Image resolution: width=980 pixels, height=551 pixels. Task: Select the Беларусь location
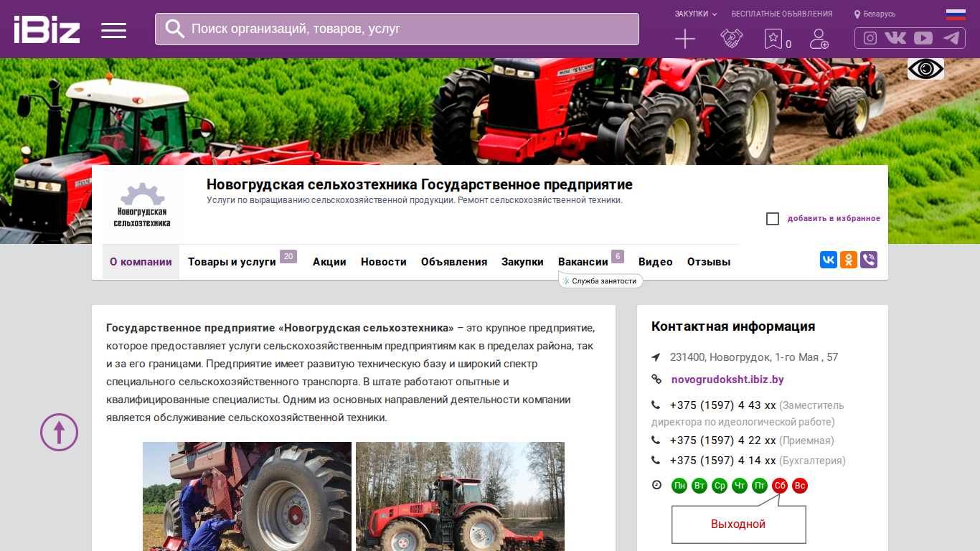[875, 14]
